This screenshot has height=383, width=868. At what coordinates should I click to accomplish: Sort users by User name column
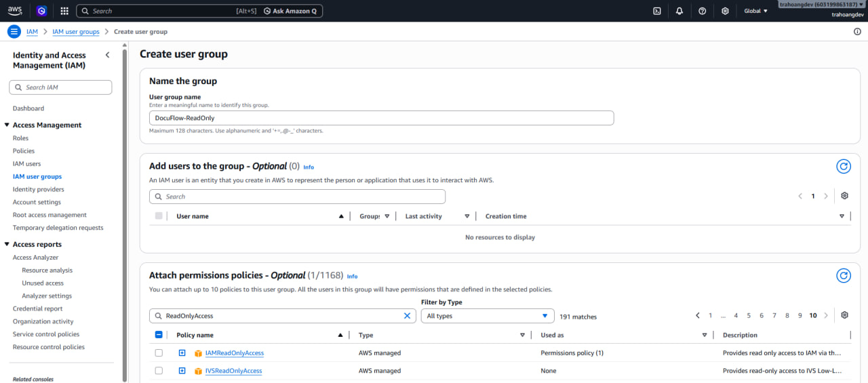click(x=340, y=216)
